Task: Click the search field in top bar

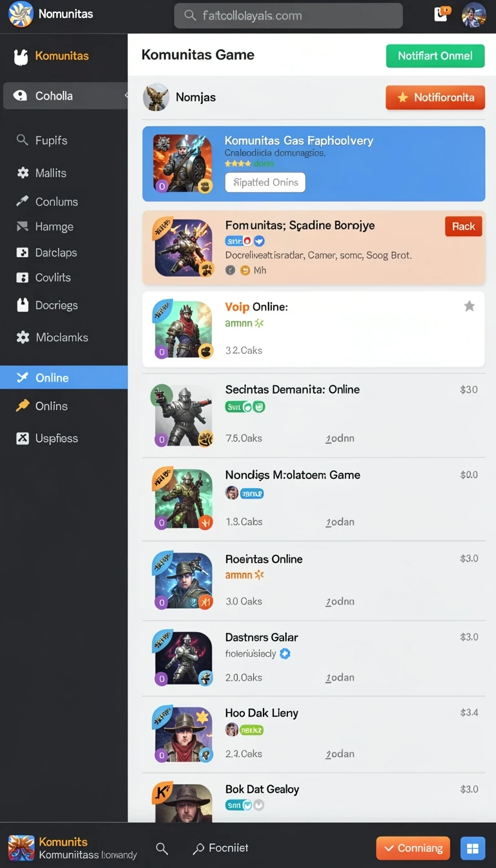Action: (288, 15)
